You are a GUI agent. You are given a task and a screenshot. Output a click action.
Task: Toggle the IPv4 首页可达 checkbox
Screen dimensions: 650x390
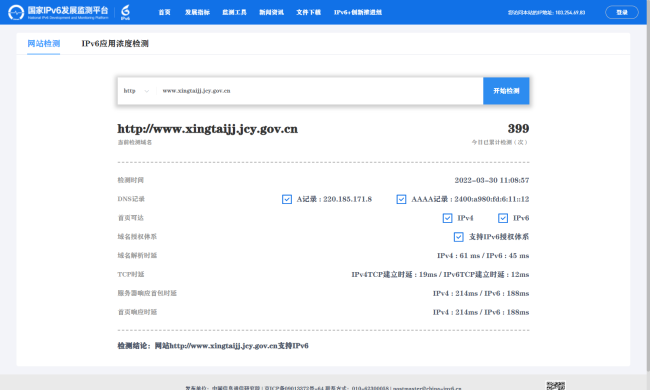pyautogui.click(x=447, y=218)
